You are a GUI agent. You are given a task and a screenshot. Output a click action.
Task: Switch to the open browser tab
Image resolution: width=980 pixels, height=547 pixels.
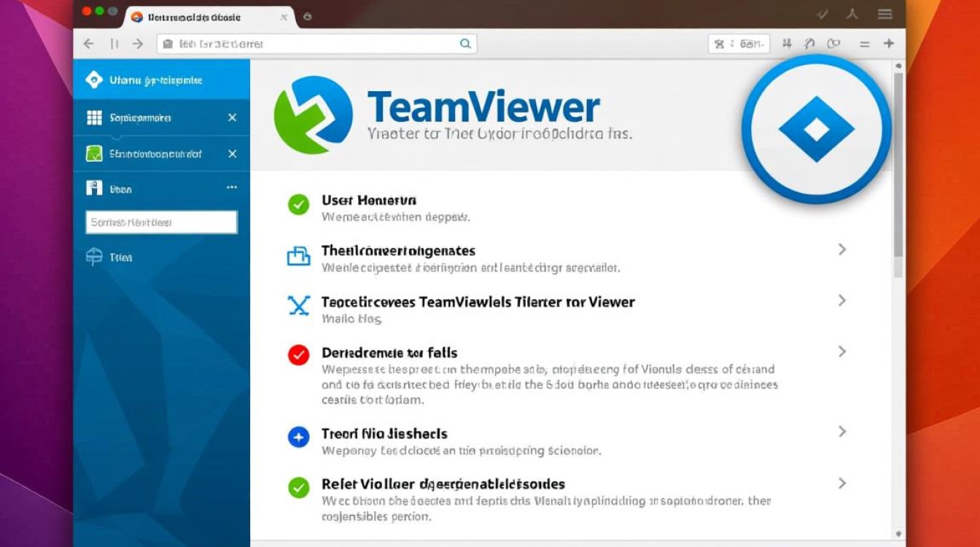coord(197,15)
